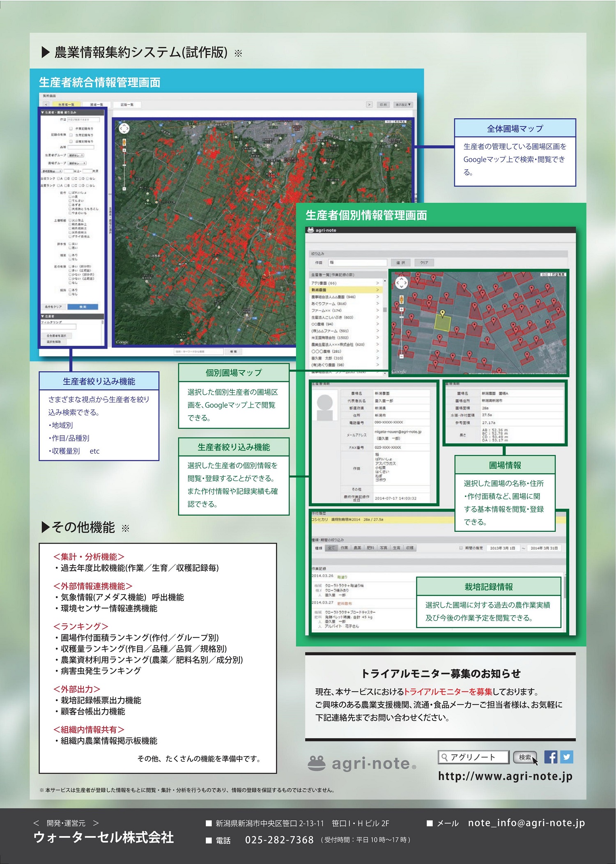This screenshot has width=616, height=864.
Task: Click the producer list scrollbar thumb
Action: coord(385,310)
